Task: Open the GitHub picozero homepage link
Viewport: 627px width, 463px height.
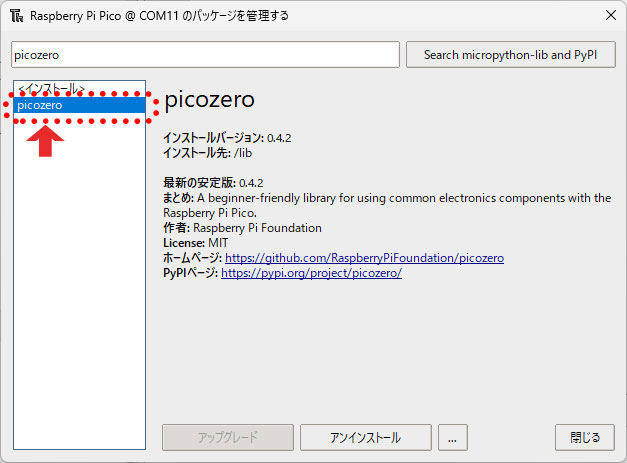Action: click(x=364, y=258)
